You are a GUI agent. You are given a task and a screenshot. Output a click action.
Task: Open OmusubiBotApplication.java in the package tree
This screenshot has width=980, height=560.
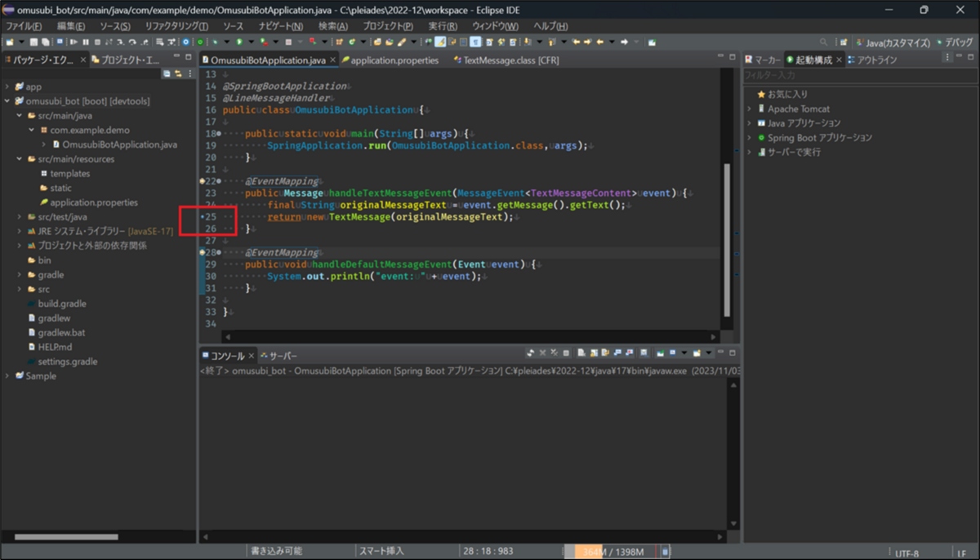pos(119,144)
